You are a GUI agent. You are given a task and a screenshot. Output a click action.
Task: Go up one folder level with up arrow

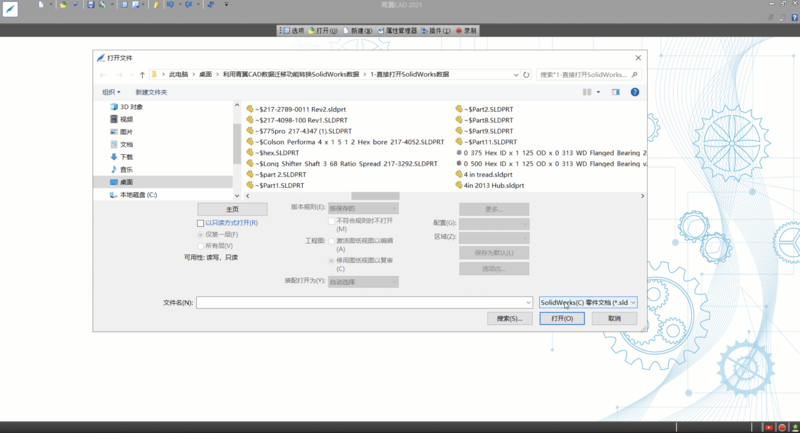point(142,75)
